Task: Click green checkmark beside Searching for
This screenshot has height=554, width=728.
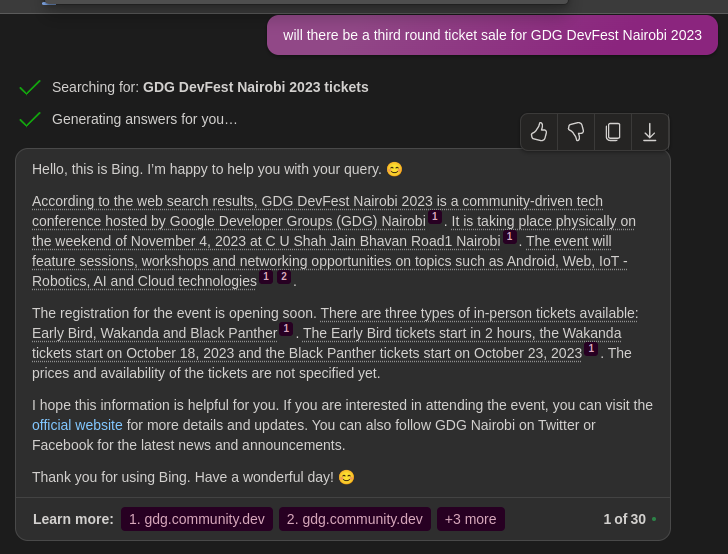Action: 30,87
